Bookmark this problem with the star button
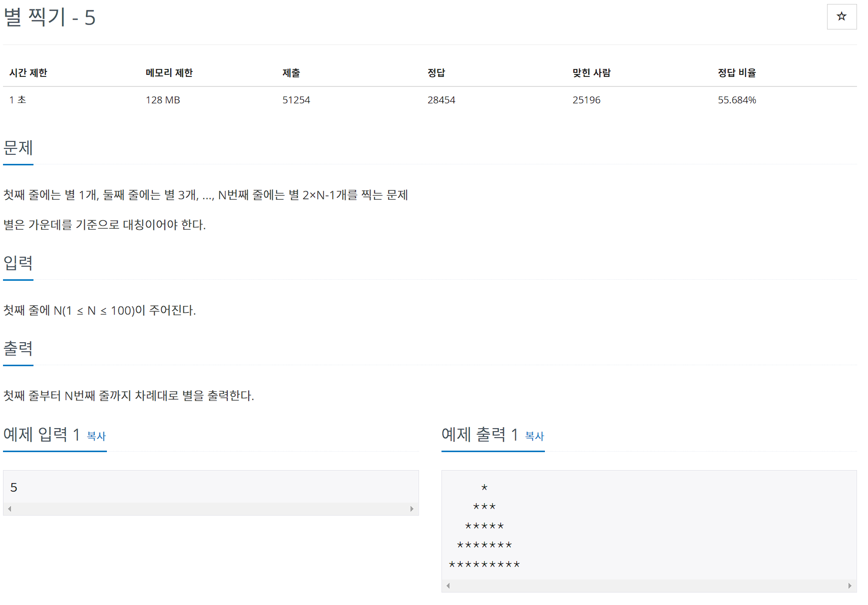 point(842,16)
